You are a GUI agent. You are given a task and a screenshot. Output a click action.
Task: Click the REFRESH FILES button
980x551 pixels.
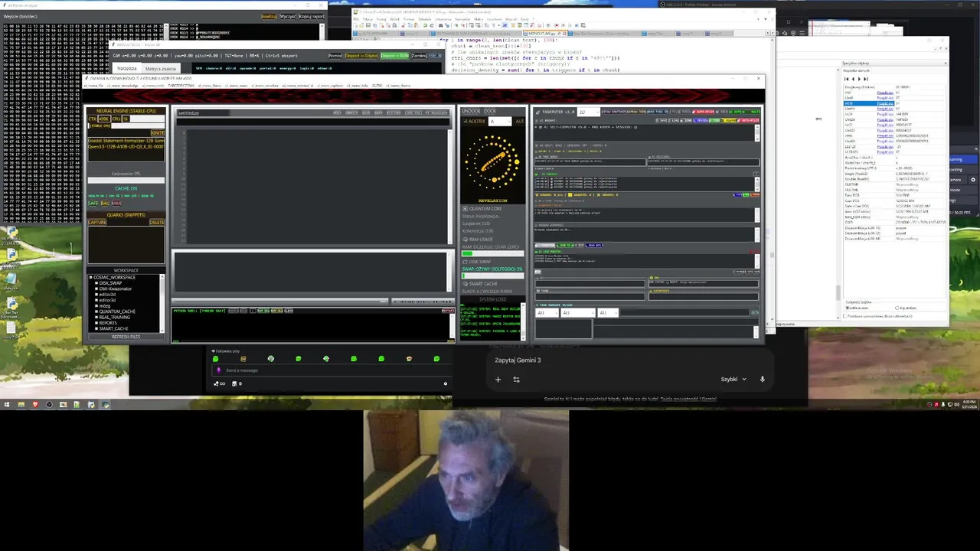[126, 337]
